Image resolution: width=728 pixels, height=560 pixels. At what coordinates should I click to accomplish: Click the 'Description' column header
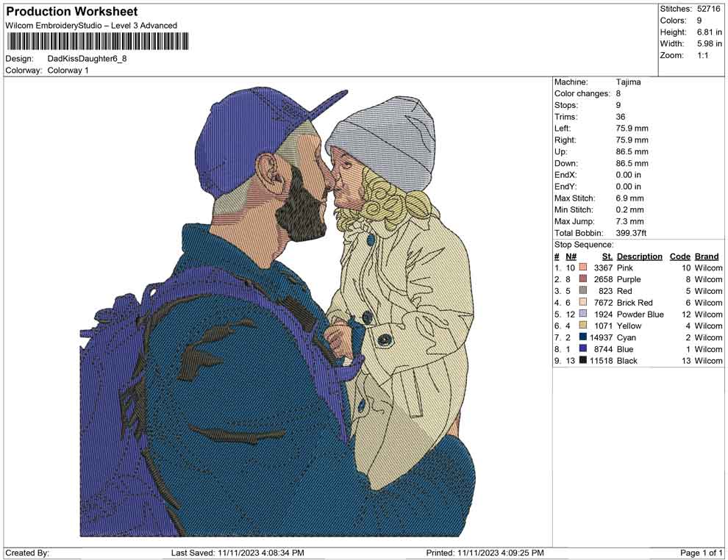639,256
